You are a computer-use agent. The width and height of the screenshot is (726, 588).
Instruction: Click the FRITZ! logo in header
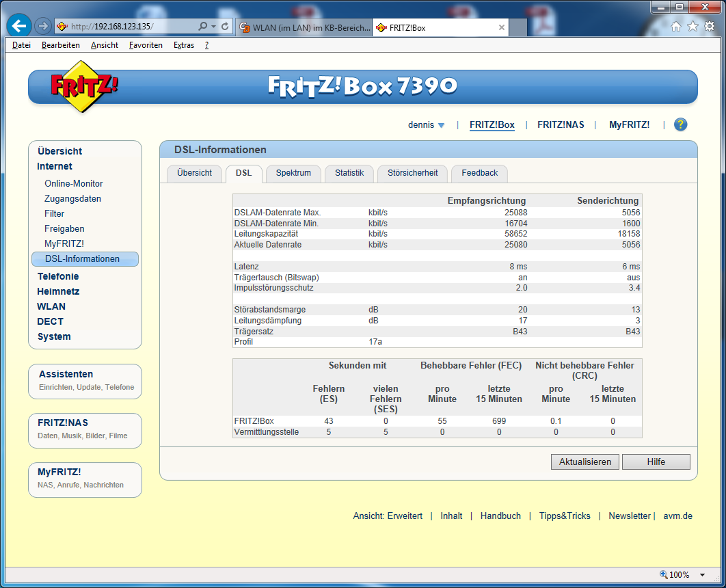[x=84, y=86]
